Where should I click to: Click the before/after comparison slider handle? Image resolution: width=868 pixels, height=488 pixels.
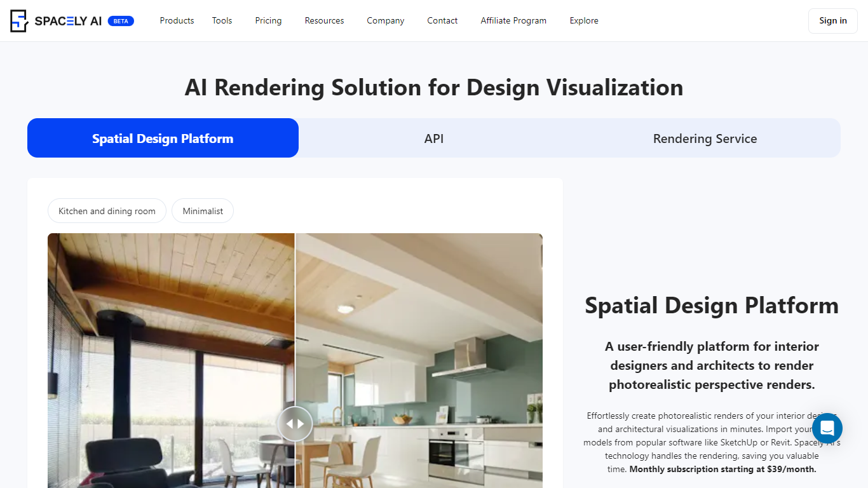point(295,423)
